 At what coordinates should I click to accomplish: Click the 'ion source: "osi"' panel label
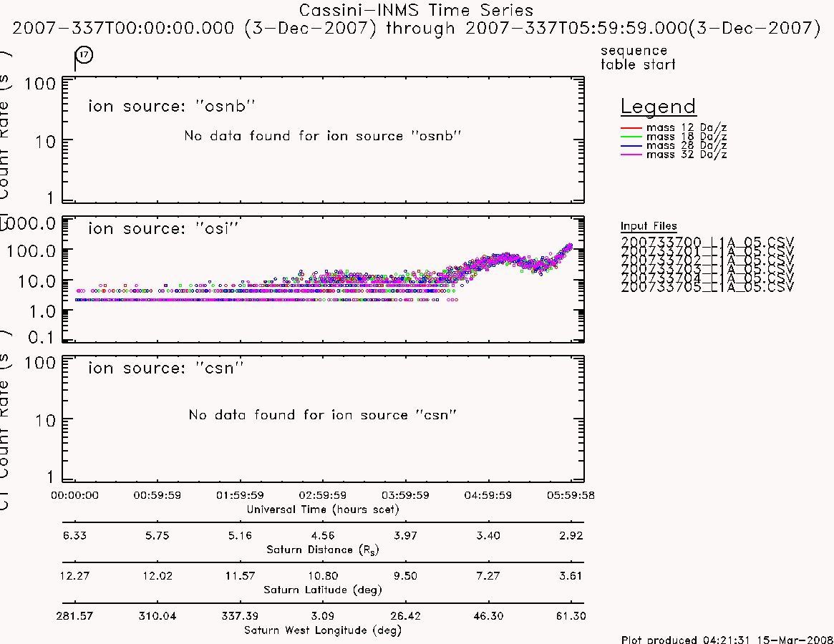click(163, 229)
